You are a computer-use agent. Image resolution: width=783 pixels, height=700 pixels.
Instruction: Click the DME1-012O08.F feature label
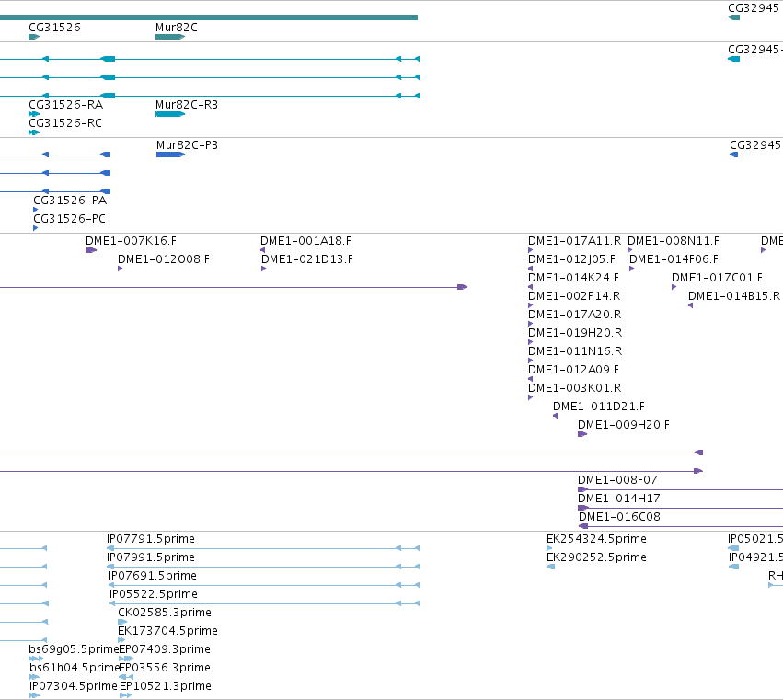point(164,259)
